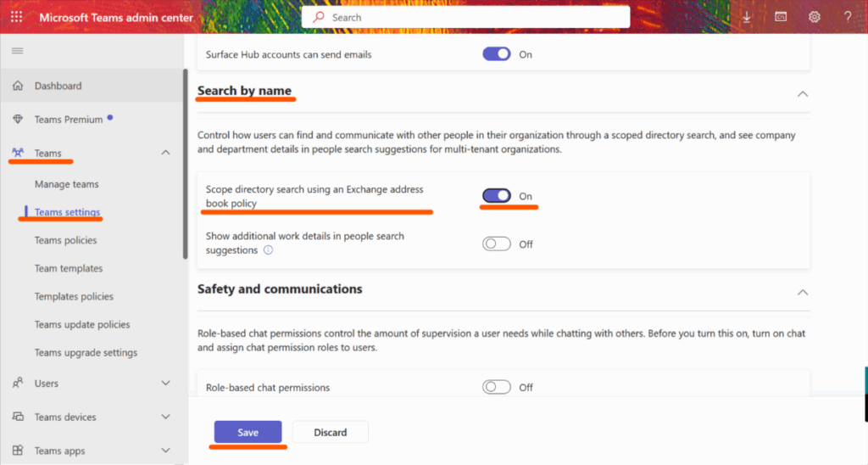The image size is (868, 465).
Task: Enable Role-based chat permissions toggle
Action: 497,387
